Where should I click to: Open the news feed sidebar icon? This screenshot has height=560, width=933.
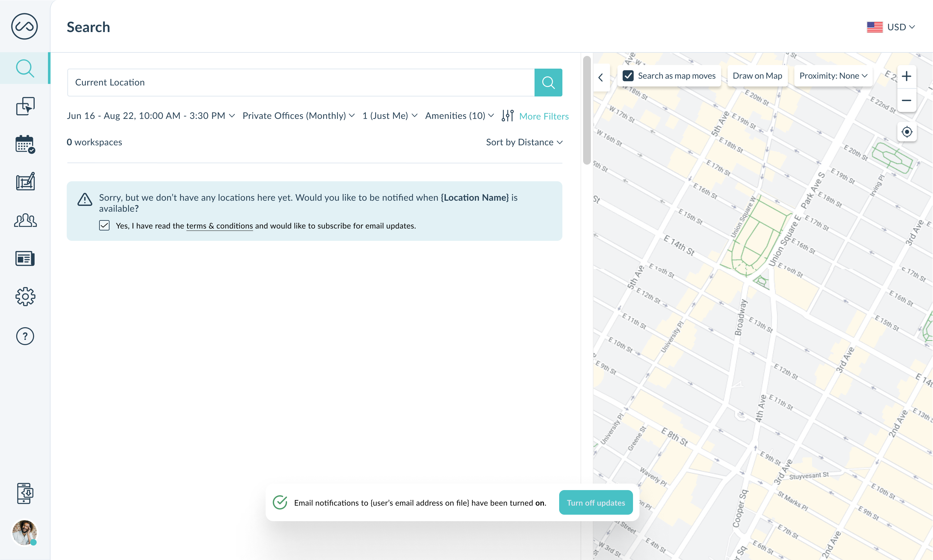(x=25, y=259)
